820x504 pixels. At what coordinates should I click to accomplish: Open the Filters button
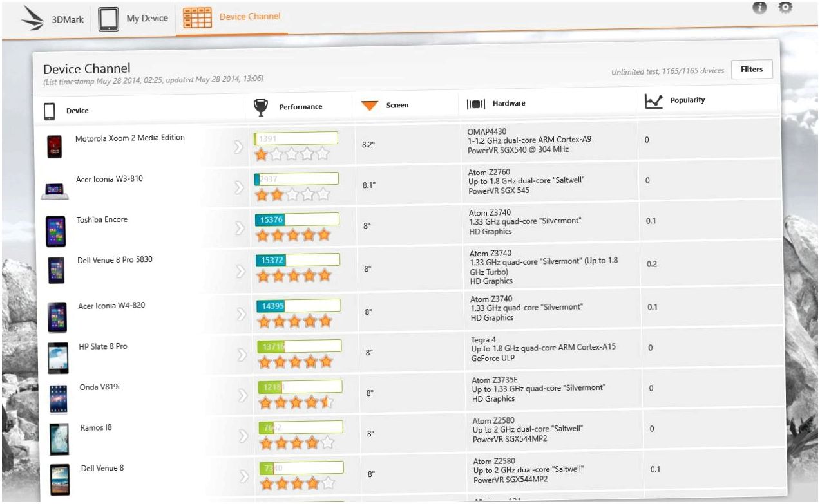pos(752,70)
